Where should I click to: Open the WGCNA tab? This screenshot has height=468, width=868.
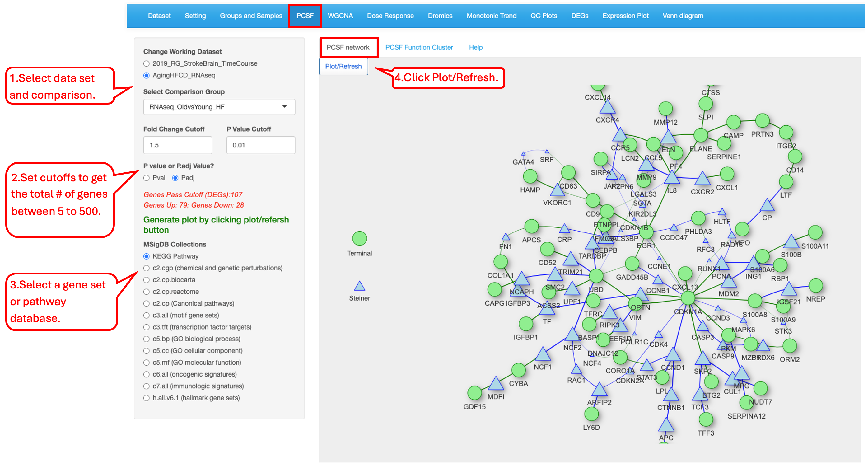click(x=340, y=16)
